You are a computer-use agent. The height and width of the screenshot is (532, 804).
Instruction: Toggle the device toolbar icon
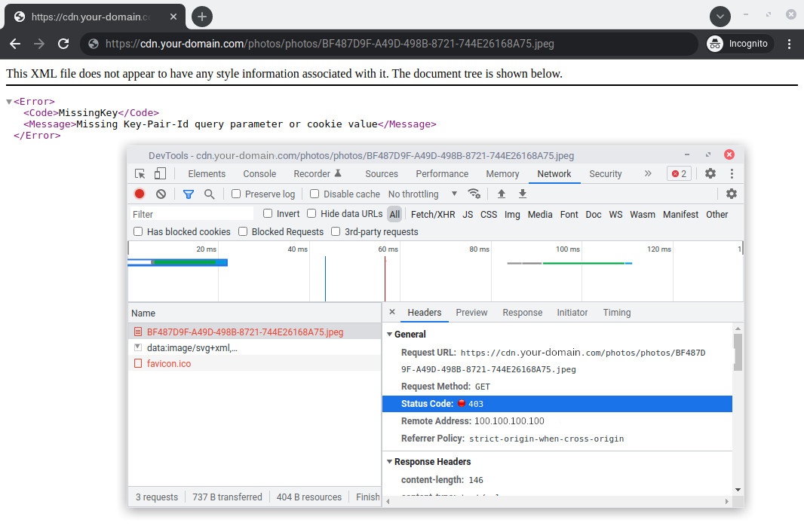[160, 174]
